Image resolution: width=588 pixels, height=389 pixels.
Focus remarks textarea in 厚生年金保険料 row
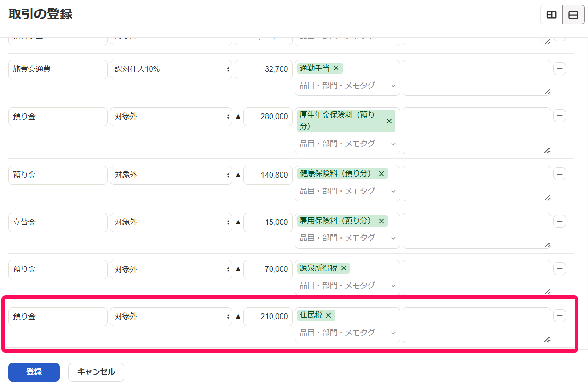(477, 131)
